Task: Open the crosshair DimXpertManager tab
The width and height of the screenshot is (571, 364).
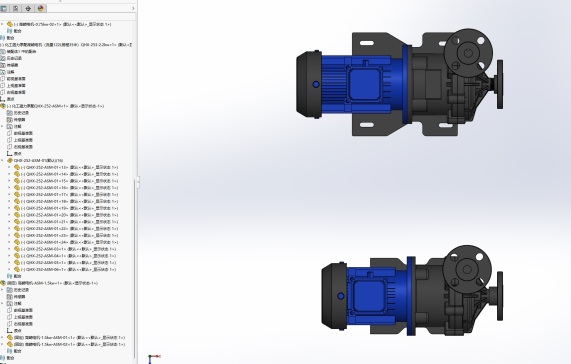Action: (28, 8)
